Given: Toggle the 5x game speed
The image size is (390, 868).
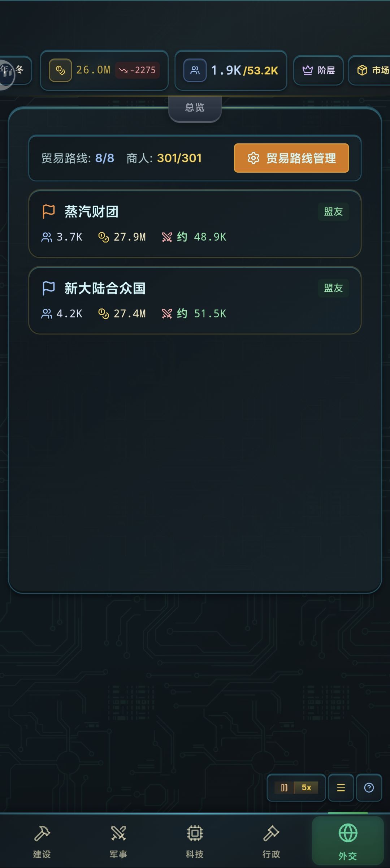Looking at the screenshot, I should 306,788.
